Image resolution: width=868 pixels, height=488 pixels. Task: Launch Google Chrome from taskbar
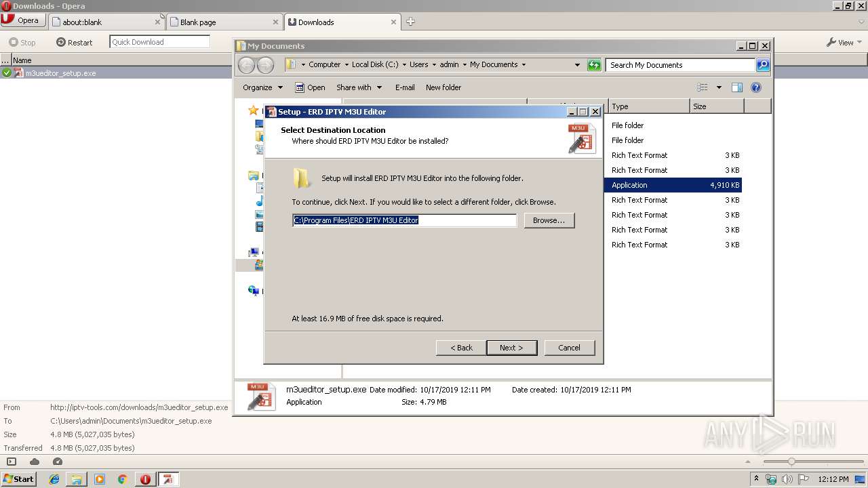(x=123, y=479)
